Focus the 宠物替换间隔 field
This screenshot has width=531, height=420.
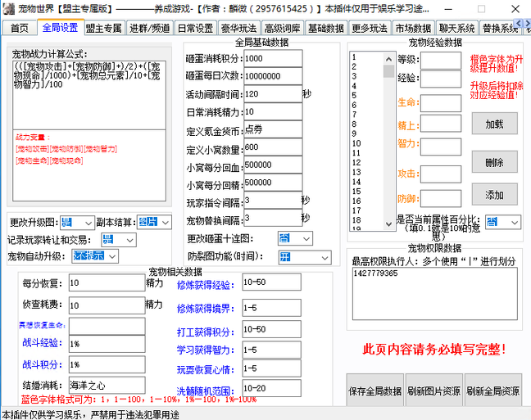(x=273, y=218)
